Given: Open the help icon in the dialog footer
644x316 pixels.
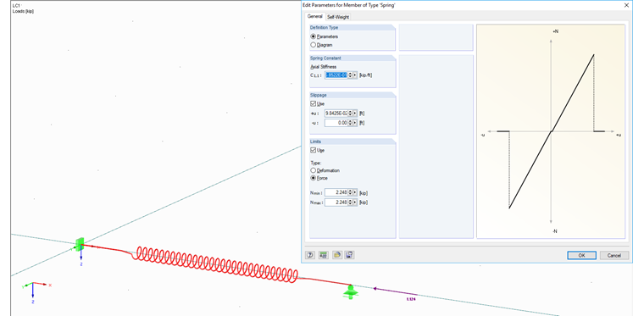Looking at the screenshot, I should tap(310, 255).
